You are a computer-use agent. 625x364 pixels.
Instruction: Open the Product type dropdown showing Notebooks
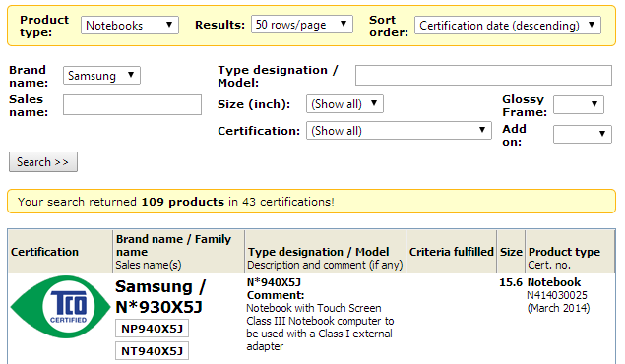pos(130,26)
